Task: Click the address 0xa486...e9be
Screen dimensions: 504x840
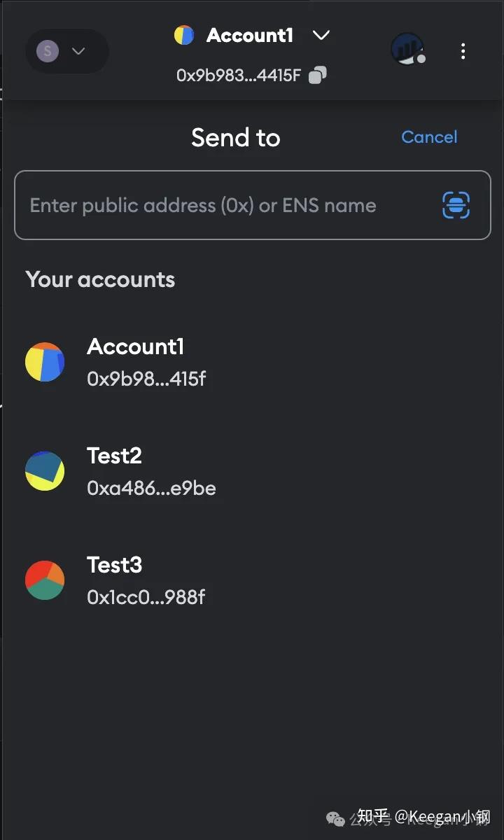Action: (151, 488)
